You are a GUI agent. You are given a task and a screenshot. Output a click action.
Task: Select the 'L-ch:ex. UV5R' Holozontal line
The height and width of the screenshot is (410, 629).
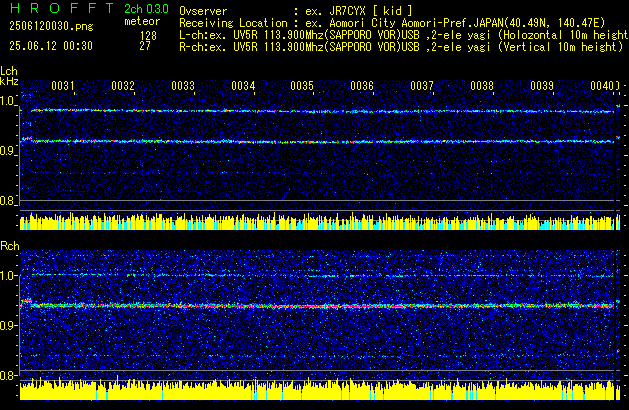click(x=404, y=35)
